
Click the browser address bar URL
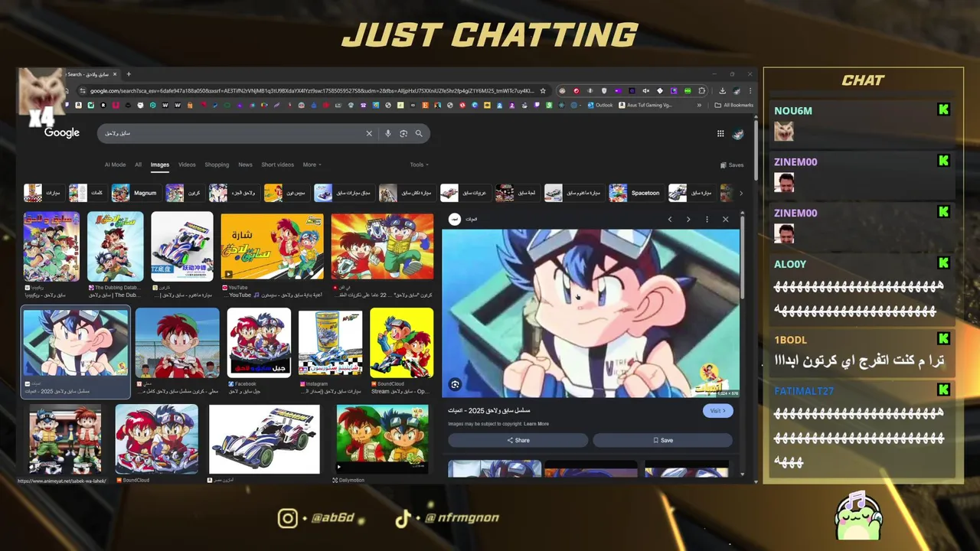312,90
